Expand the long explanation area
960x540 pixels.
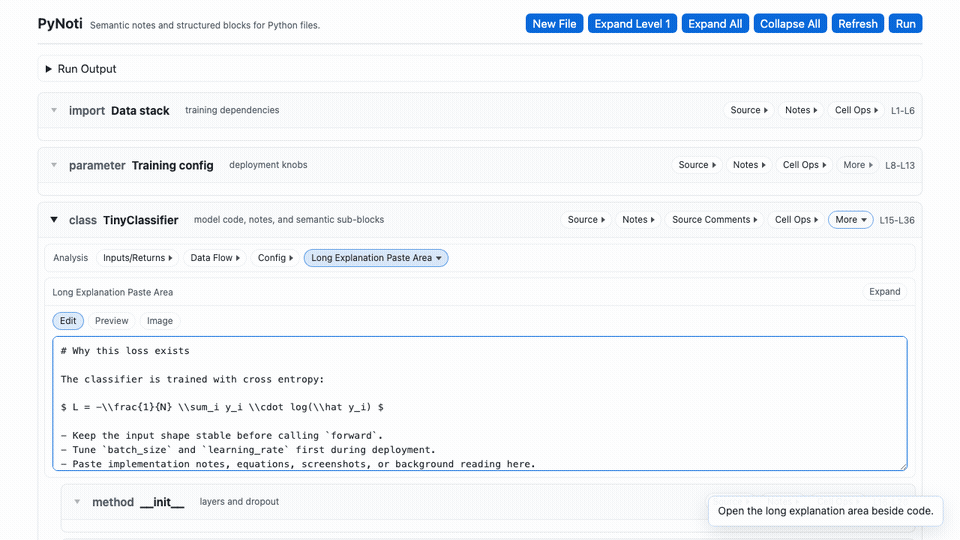(x=885, y=291)
